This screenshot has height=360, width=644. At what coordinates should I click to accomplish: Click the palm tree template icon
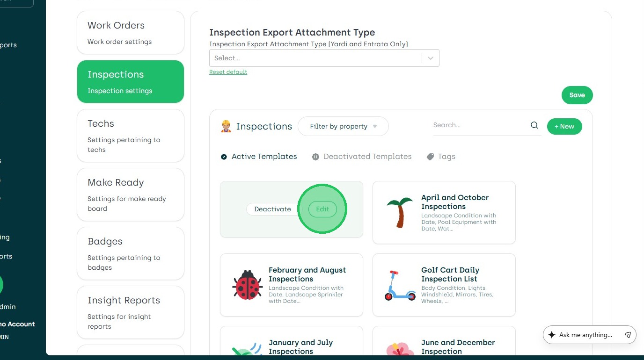tap(399, 212)
